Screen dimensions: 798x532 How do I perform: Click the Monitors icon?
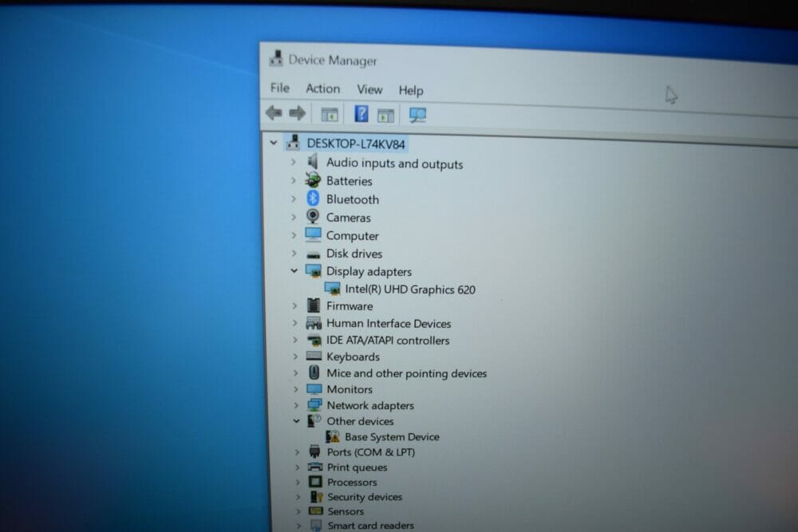pyautogui.click(x=314, y=389)
